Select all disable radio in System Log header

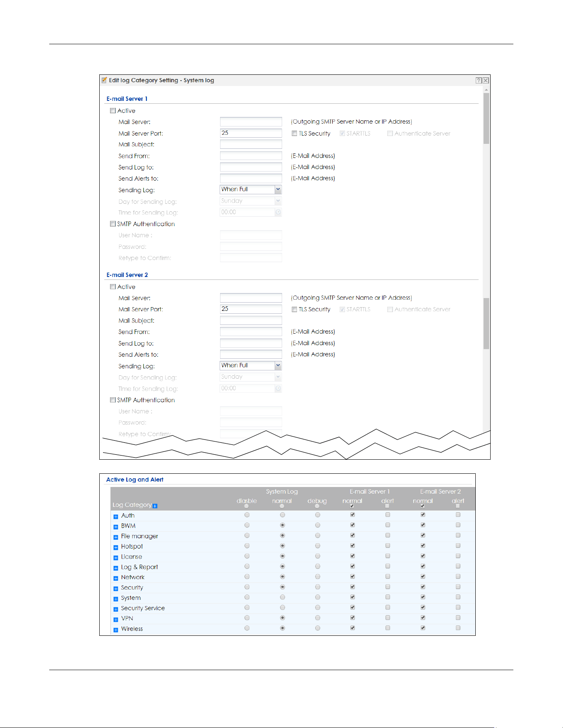[247, 506]
